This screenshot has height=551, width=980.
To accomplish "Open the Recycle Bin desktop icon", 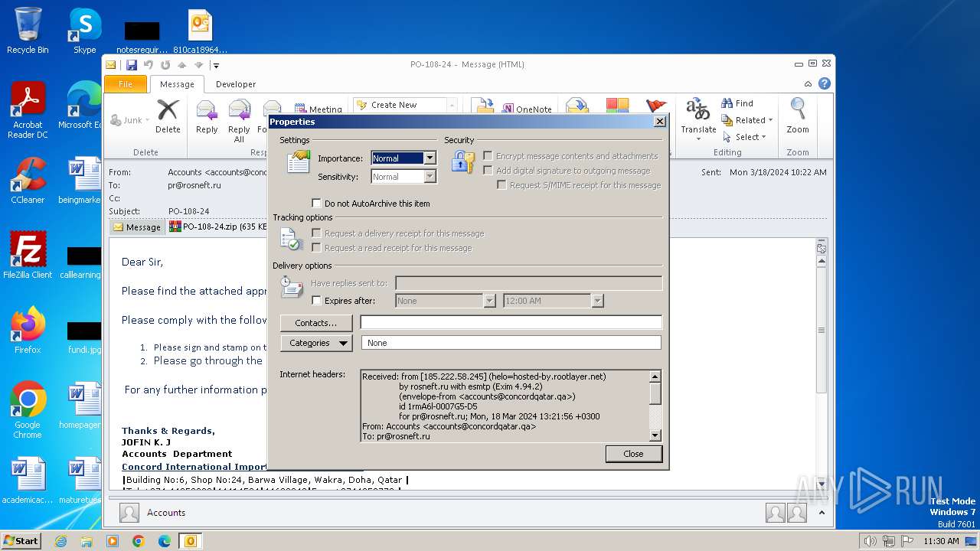I will click(28, 31).
